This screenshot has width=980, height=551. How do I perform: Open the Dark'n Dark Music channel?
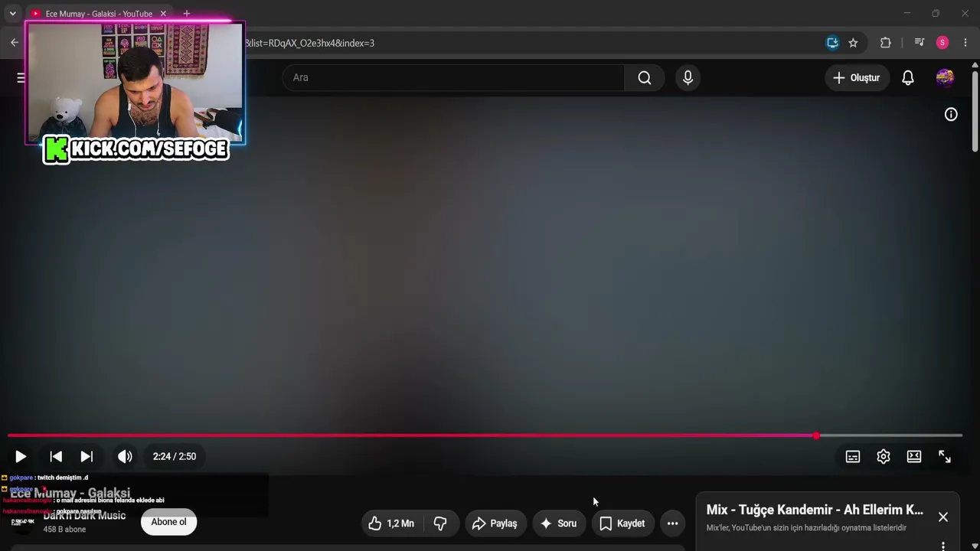[84, 516]
